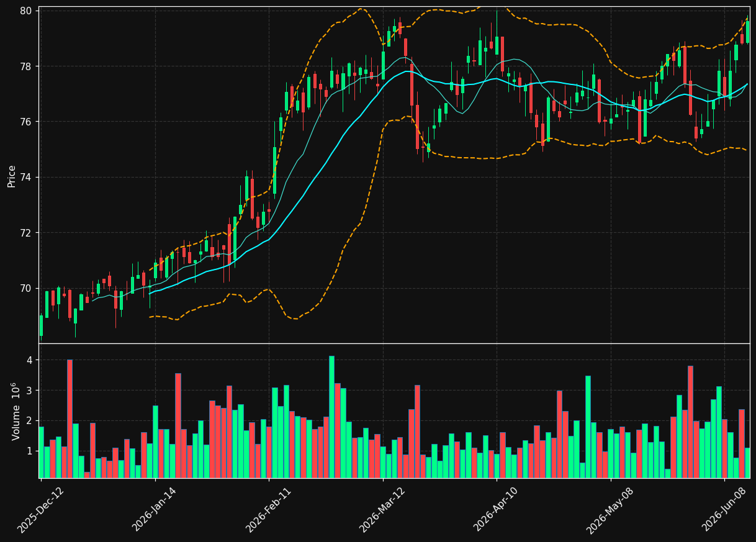756x542 pixels.
Task: Click the 2025-Dec-12 date label
Action: pos(41,510)
